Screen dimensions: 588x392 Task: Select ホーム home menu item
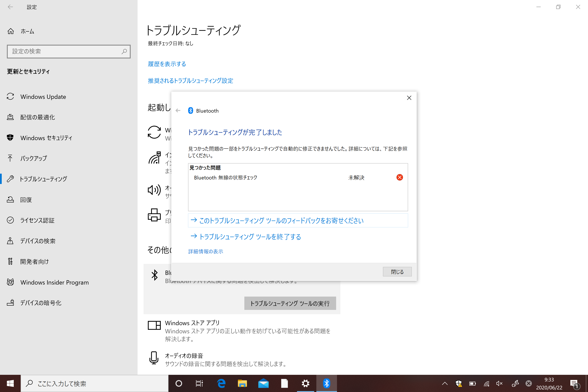click(x=28, y=31)
